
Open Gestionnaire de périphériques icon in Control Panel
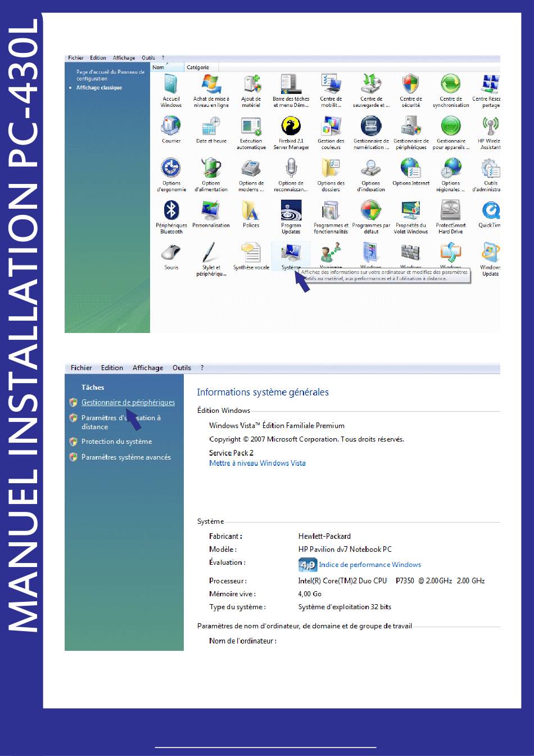click(x=411, y=127)
